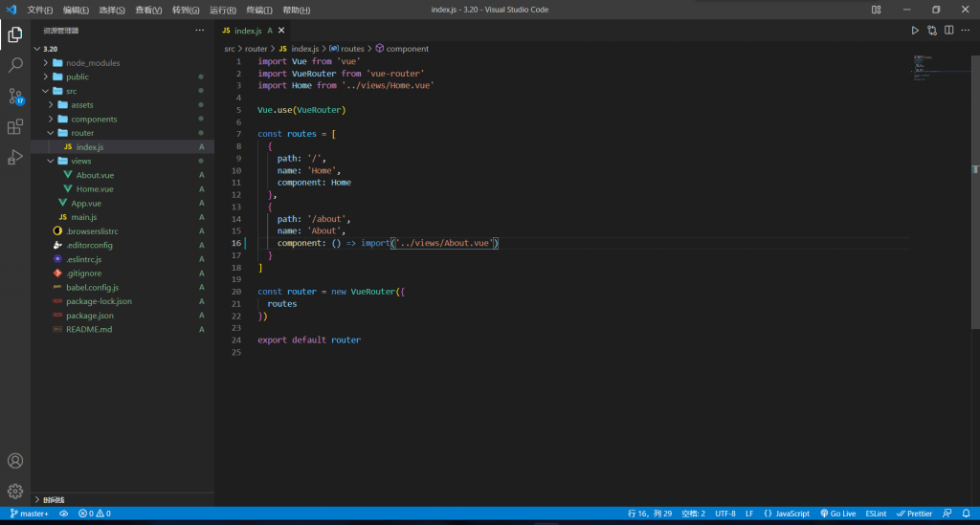980x525 pixels.
Task: Click the Accounts icon in activity bar
Action: (15, 461)
